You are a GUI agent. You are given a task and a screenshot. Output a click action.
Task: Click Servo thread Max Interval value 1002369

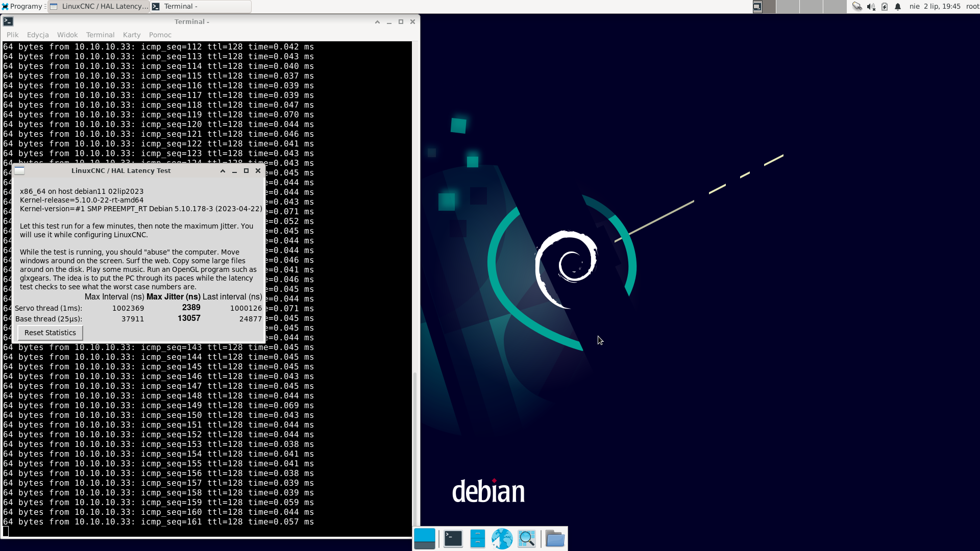pyautogui.click(x=128, y=308)
